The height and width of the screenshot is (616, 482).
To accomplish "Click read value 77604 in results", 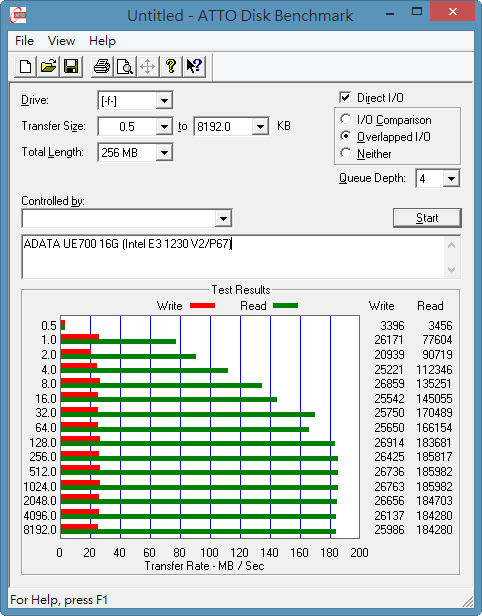I will [437, 340].
